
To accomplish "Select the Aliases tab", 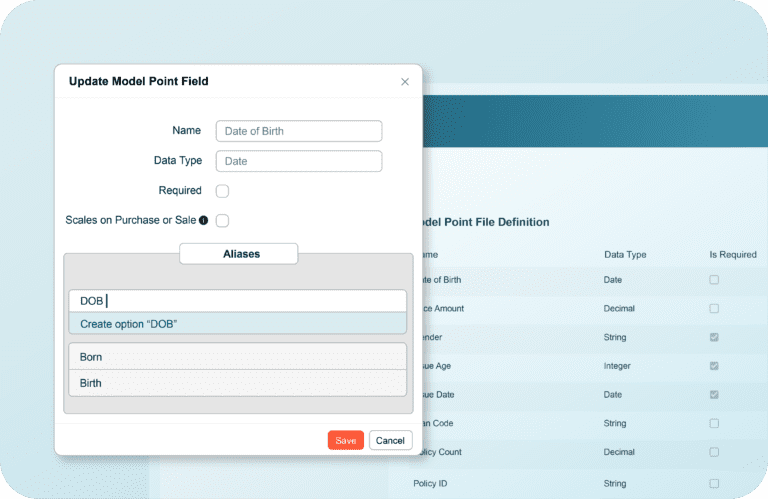I will (239, 254).
